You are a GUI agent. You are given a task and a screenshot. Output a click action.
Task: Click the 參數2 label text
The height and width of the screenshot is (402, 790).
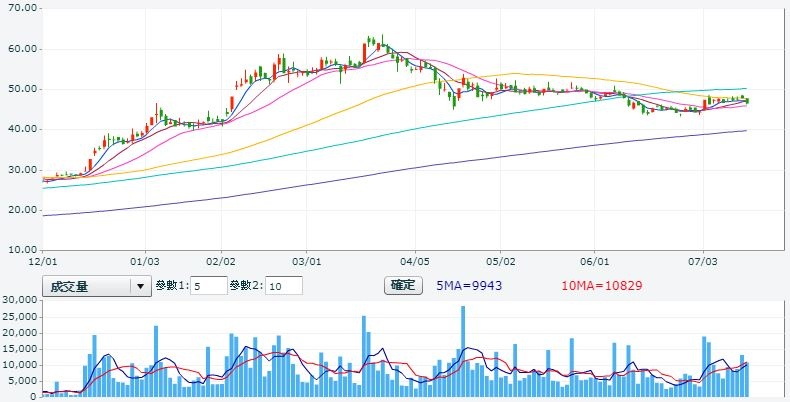[x=247, y=286]
